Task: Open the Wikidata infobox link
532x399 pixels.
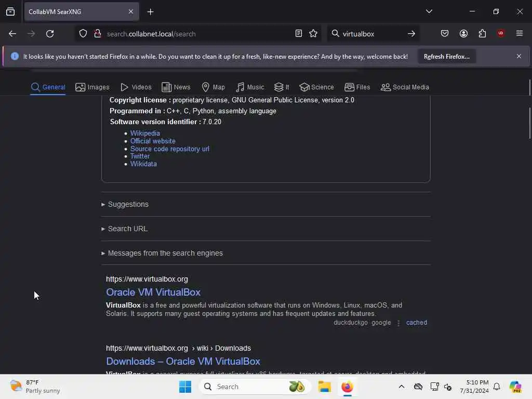Action: coord(143,164)
